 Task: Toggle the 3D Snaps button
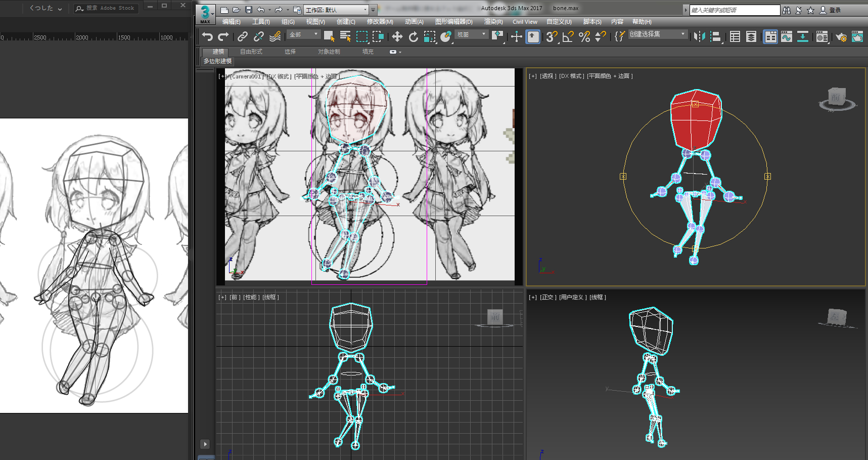coord(552,36)
